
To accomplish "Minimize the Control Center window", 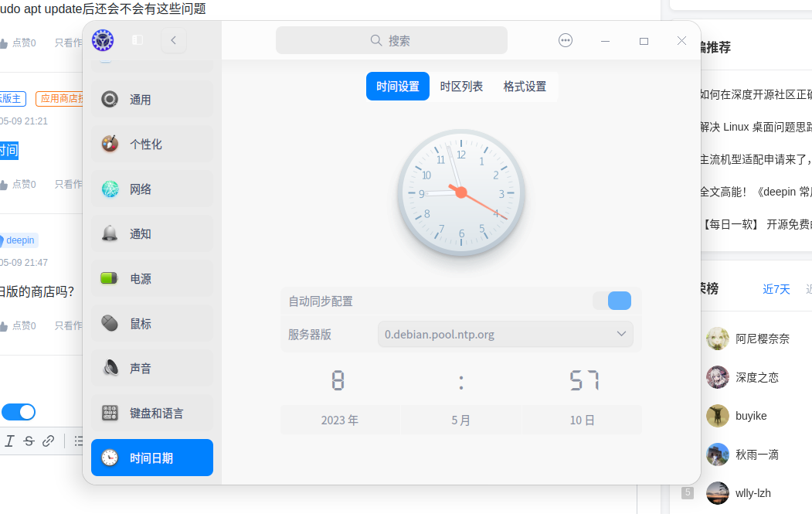I will pyautogui.click(x=605, y=41).
